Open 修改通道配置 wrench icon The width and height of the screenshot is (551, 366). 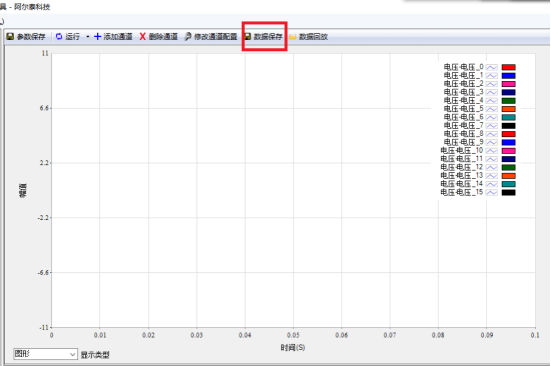tap(188, 37)
